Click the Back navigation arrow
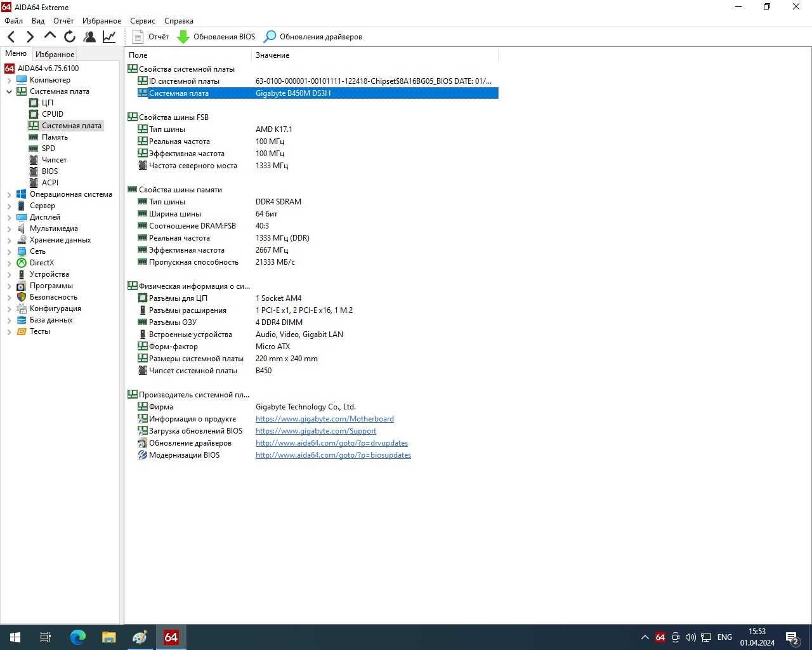Viewport: 812px width, 650px height. click(x=11, y=37)
